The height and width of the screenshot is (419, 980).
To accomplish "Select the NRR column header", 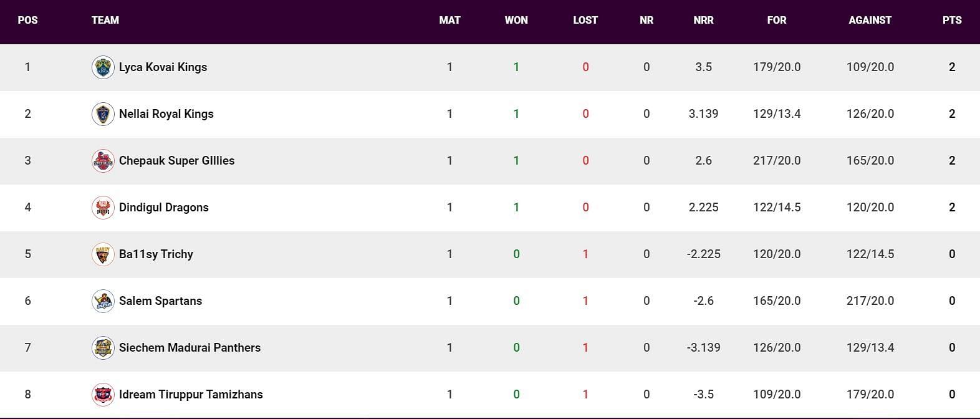I will tap(703, 20).
